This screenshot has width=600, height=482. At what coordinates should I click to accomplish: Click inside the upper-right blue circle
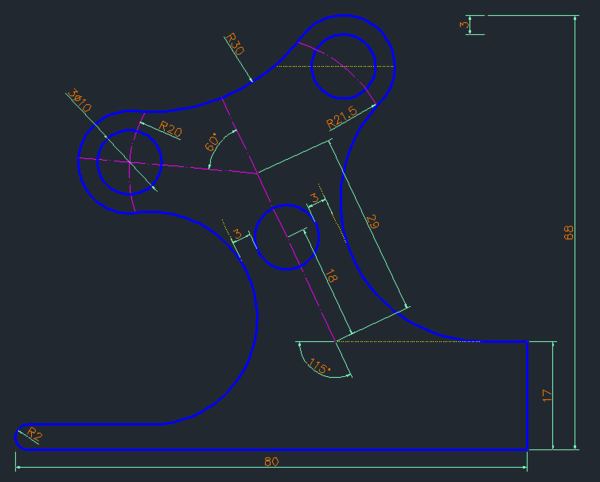pos(343,67)
